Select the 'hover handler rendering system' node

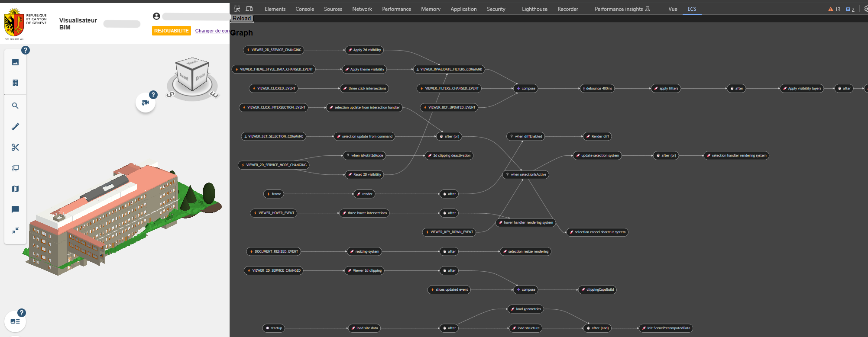point(526,222)
